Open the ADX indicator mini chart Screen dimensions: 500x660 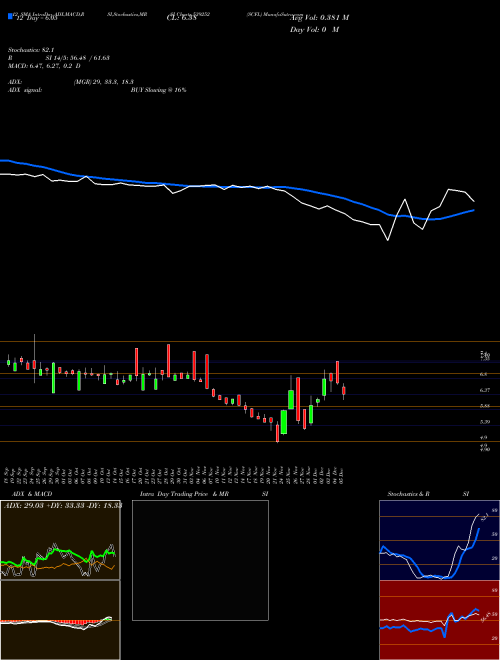(x=60, y=540)
